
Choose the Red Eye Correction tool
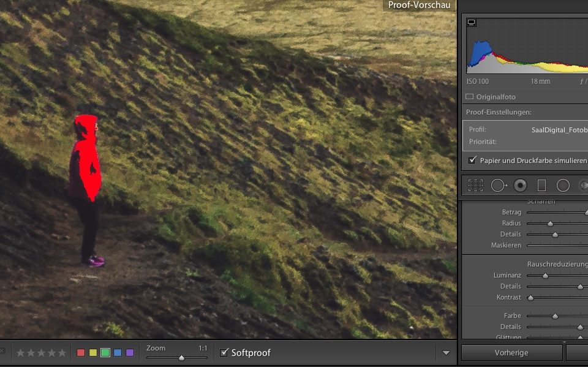point(520,185)
